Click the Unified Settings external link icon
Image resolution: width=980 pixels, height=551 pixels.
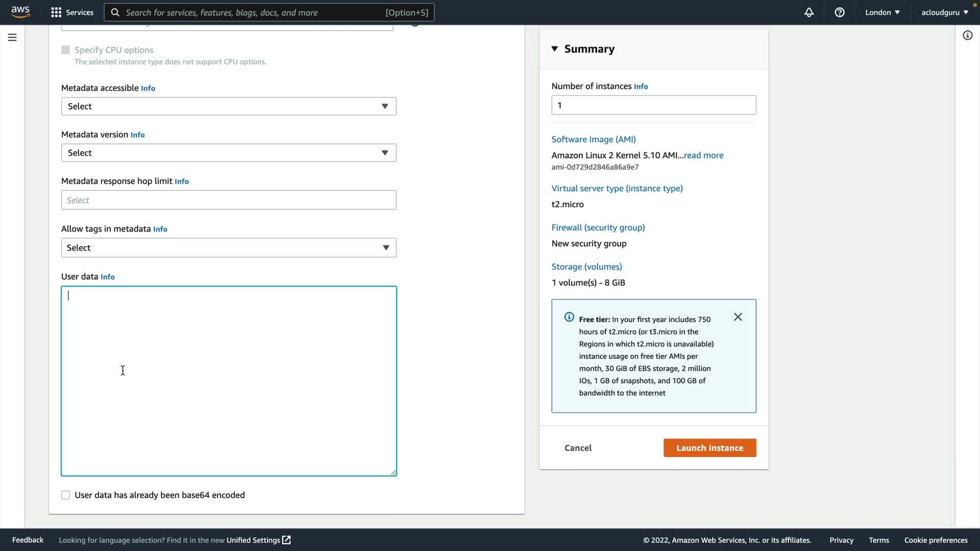(287, 540)
